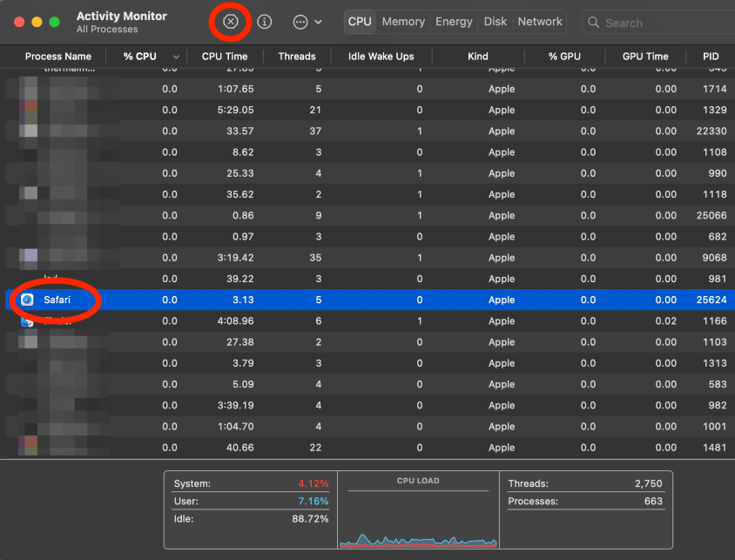Image resolution: width=735 pixels, height=560 pixels.
Task: Click the ellipsis more-options icon
Action: [x=300, y=22]
